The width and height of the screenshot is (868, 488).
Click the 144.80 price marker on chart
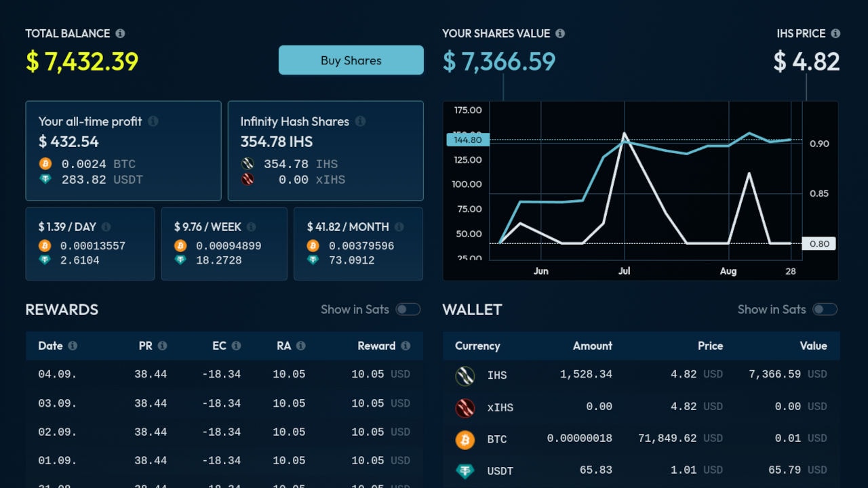(x=468, y=140)
